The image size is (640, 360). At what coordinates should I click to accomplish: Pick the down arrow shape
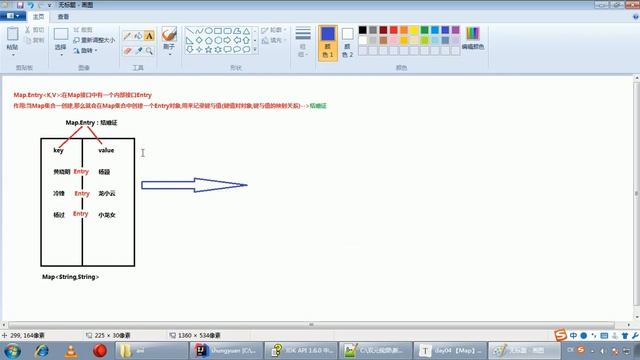[x=189, y=50]
